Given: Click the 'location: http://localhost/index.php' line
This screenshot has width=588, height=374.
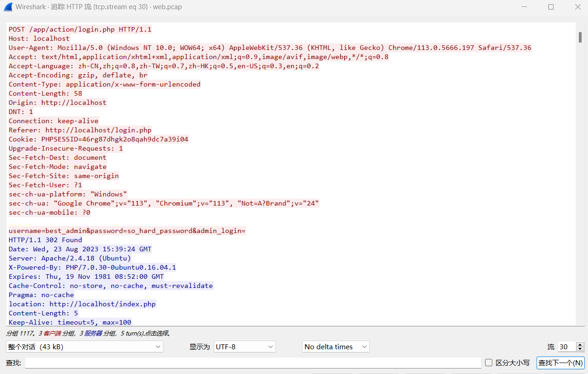Looking at the screenshot, I should (82, 304).
